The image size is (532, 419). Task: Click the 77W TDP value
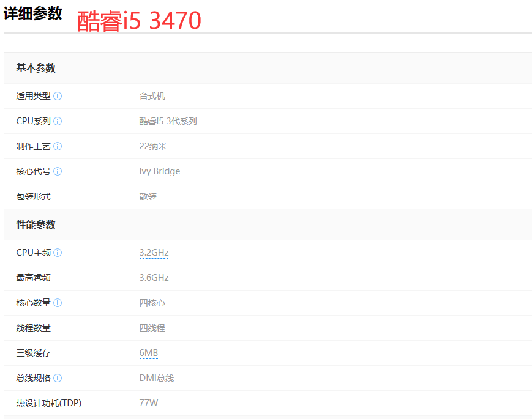click(149, 404)
